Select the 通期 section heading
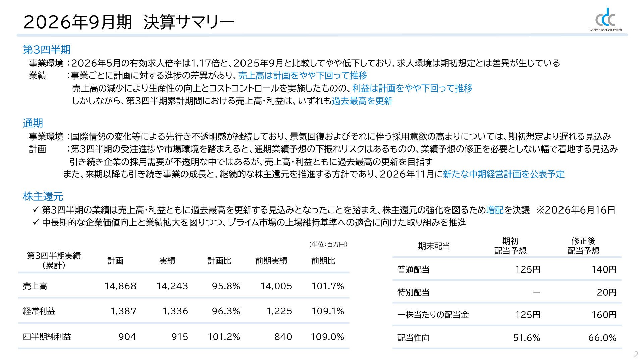 pyautogui.click(x=33, y=123)
